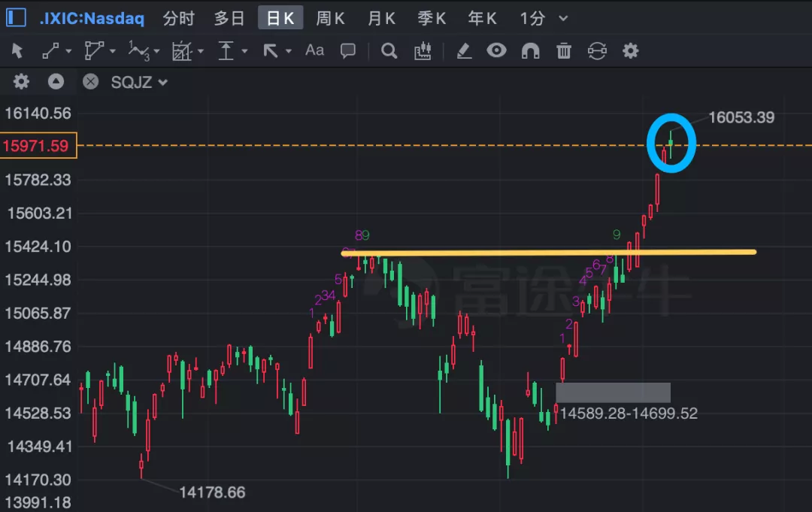812x512 pixels.
Task: Expand the polygon tool options arrow
Action: pos(112,51)
